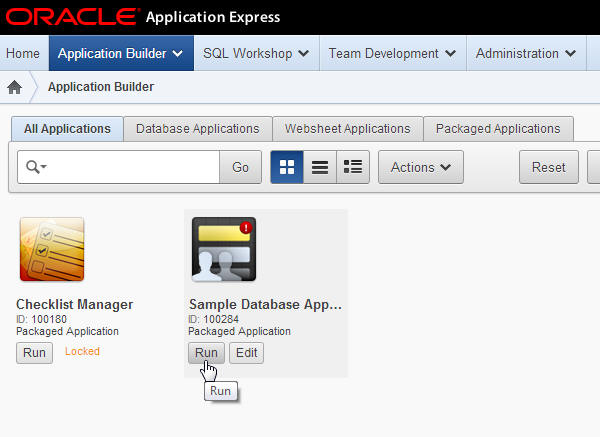Image resolution: width=600 pixels, height=437 pixels.
Task: Click the Sample Database App title link
Action: (265, 304)
